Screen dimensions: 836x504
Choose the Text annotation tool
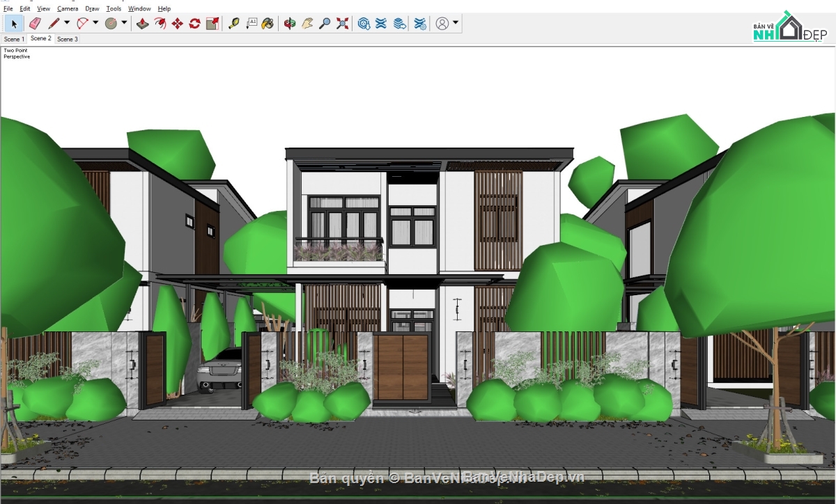coord(252,23)
